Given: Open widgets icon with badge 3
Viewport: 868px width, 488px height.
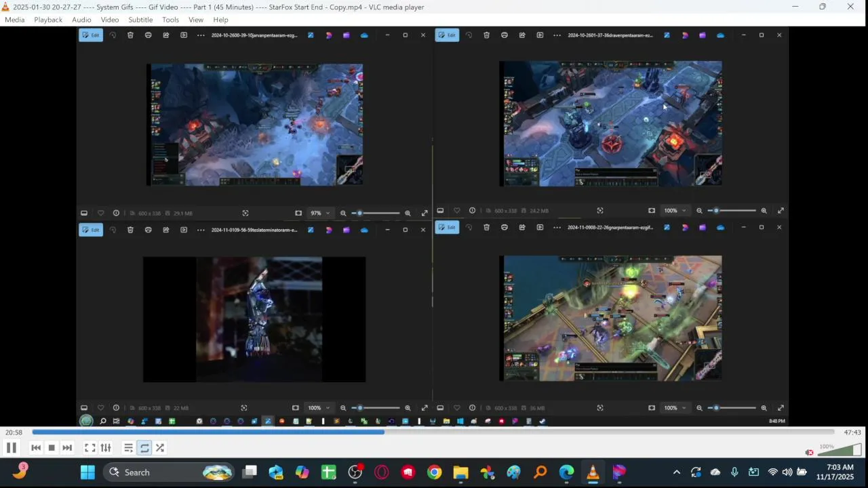Looking at the screenshot, I should click(20, 471).
